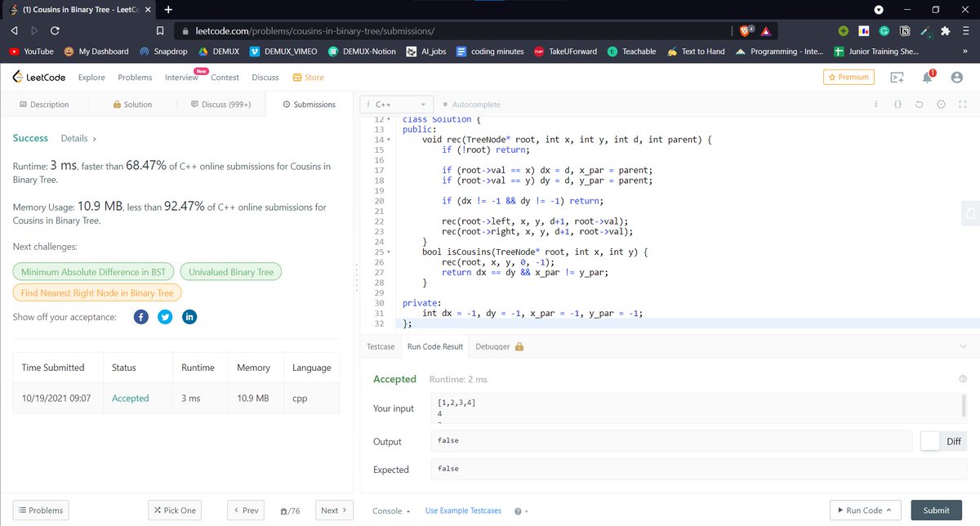Open the browser extensions puzzle icon
This screenshot has width=980, height=526.
(945, 31)
